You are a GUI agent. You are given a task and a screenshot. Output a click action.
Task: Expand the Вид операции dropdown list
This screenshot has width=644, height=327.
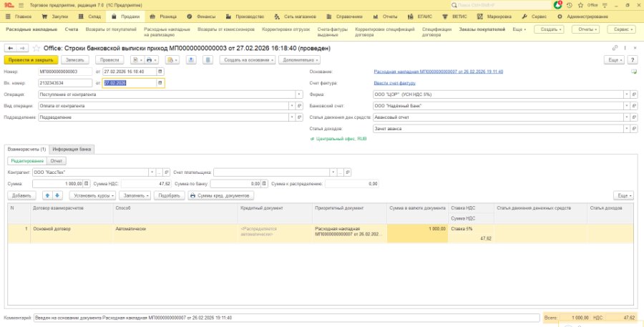(x=293, y=106)
